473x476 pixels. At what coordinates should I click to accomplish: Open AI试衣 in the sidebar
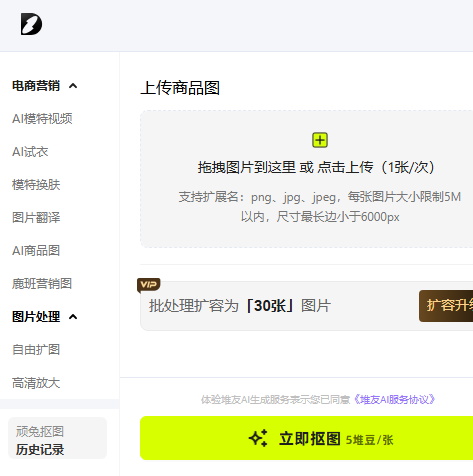point(30,152)
